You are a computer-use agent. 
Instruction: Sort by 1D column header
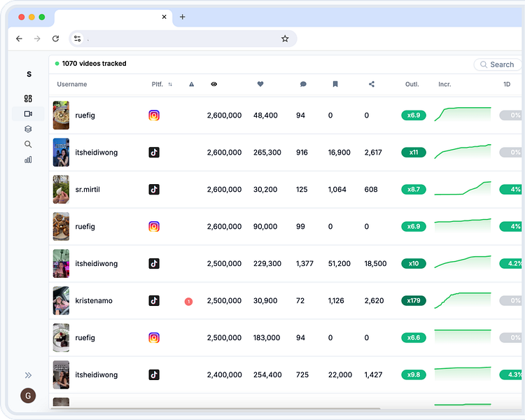point(507,85)
